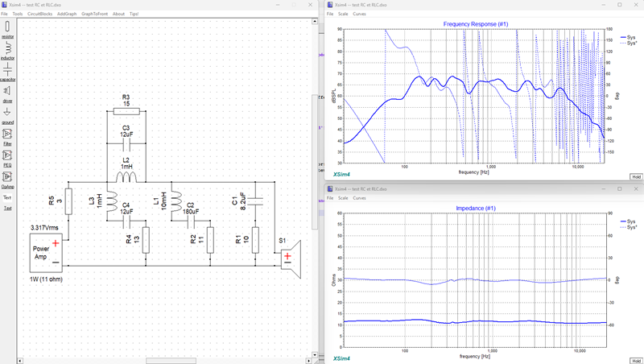Toggle Hold on Impedance graph
Screen dimensions: 644x364
tap(636, 361)
